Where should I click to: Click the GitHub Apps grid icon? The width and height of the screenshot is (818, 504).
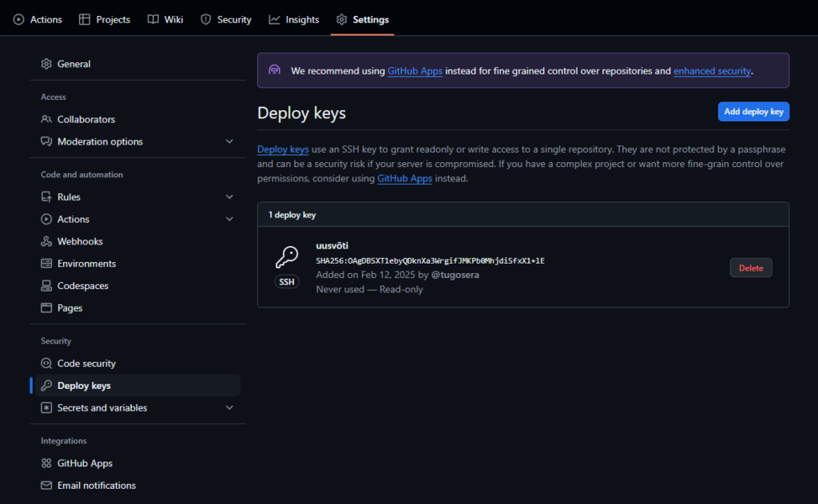46,462
